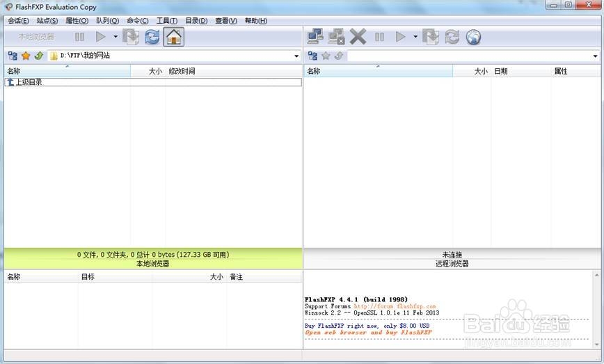The width and height of the screenshot is (604, 364).
Task: Click the queue 大小 column header
Action: tap(189, 277)
